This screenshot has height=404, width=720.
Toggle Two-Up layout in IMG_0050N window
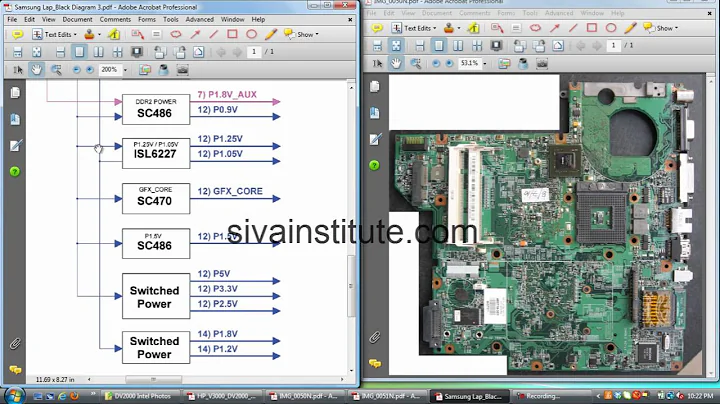coord(458,45)
